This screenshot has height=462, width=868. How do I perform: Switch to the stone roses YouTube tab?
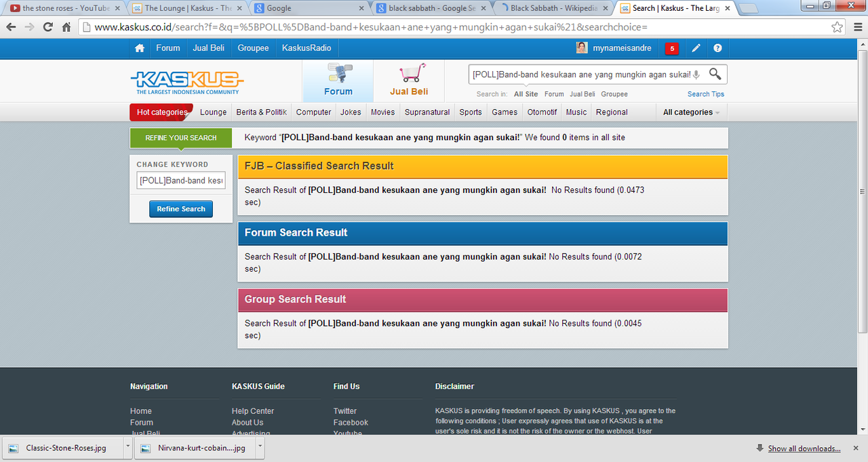(65, 8)
